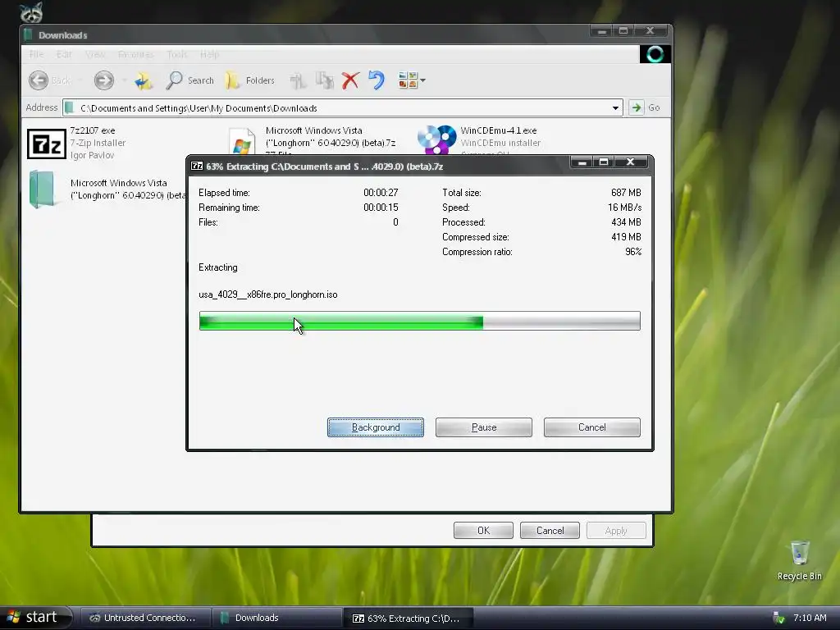
Task: Click the Copy To toolbar icon
Action: pos(324,80)
